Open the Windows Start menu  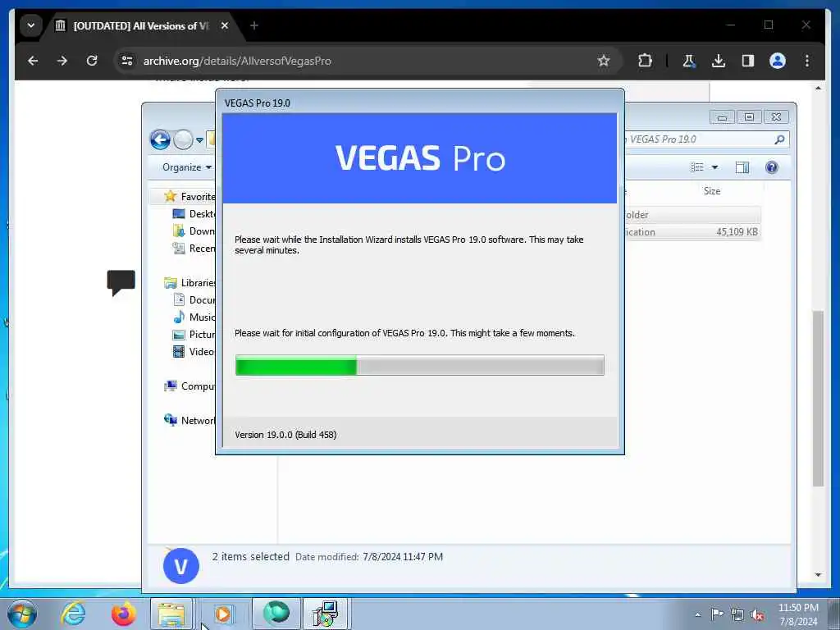click(22, 614)
